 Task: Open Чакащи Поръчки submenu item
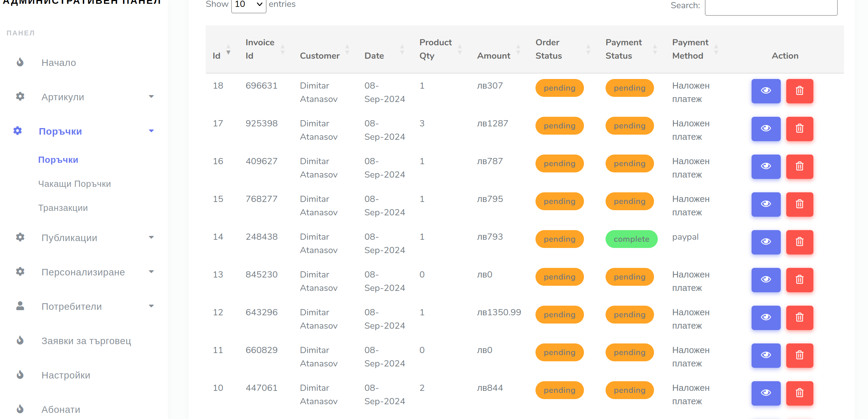tap(75, 184)
